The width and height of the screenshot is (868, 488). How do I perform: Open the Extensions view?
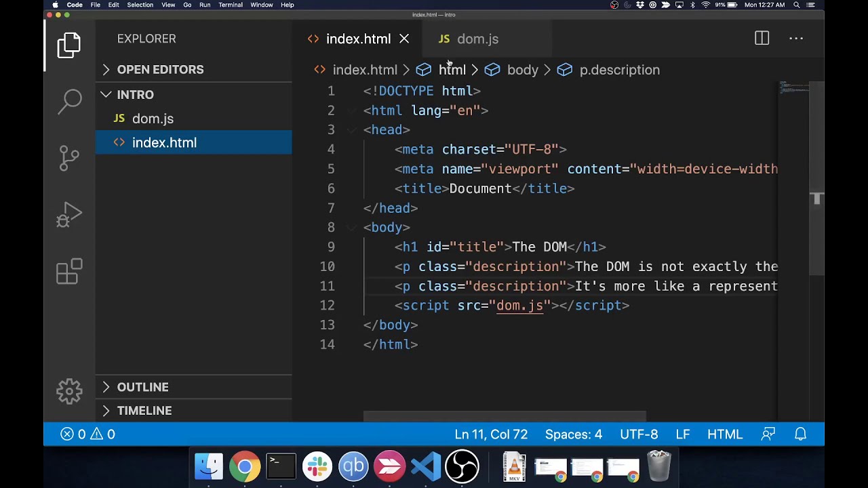69,271
